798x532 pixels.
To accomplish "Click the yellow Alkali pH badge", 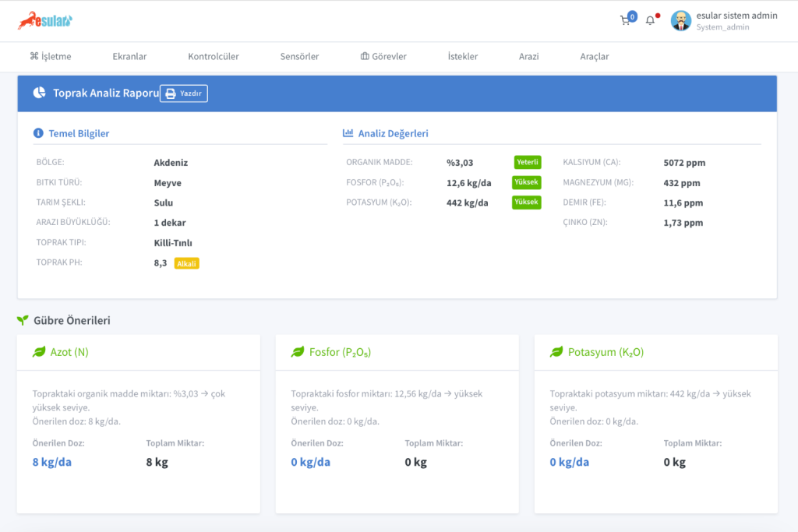I will coord(187,263).
